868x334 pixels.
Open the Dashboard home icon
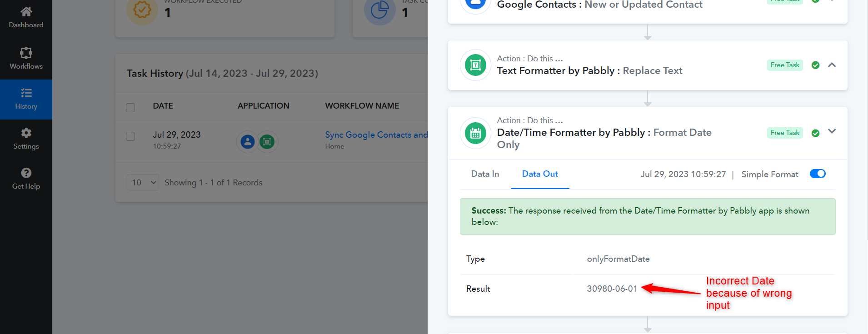click(x=26, y=11)
